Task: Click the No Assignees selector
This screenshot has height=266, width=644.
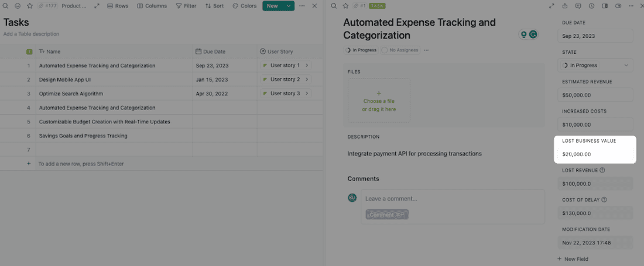Action: (401, 50)
